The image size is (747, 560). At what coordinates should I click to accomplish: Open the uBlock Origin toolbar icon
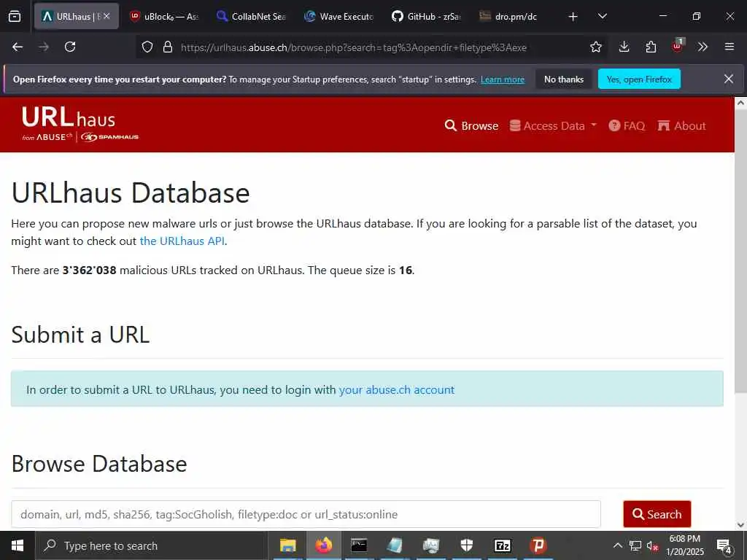[678, 46]
